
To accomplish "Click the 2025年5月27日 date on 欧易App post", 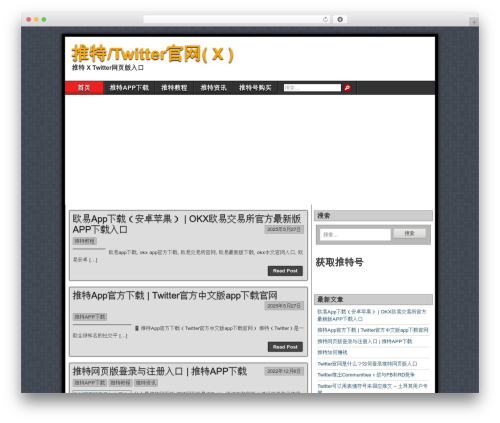I will click(284, 230).
